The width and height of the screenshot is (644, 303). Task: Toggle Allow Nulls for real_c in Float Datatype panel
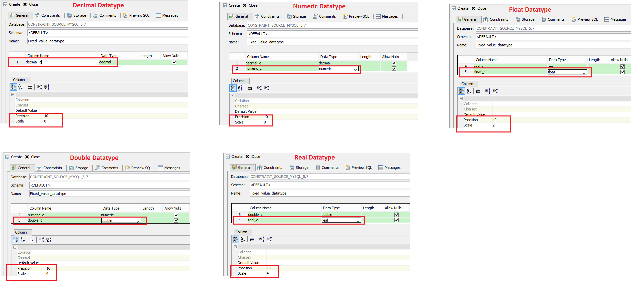pyautogui.click(x=622, y=66)
